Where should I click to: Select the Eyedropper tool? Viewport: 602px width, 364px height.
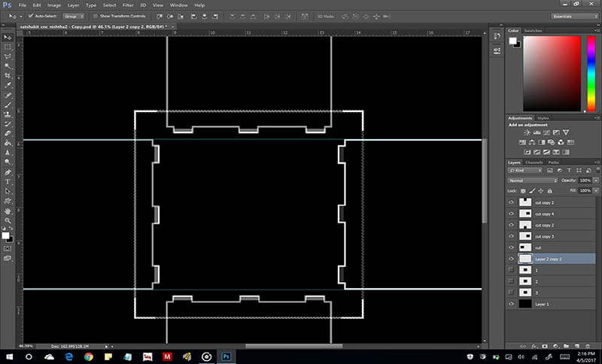tap(8, 85)
